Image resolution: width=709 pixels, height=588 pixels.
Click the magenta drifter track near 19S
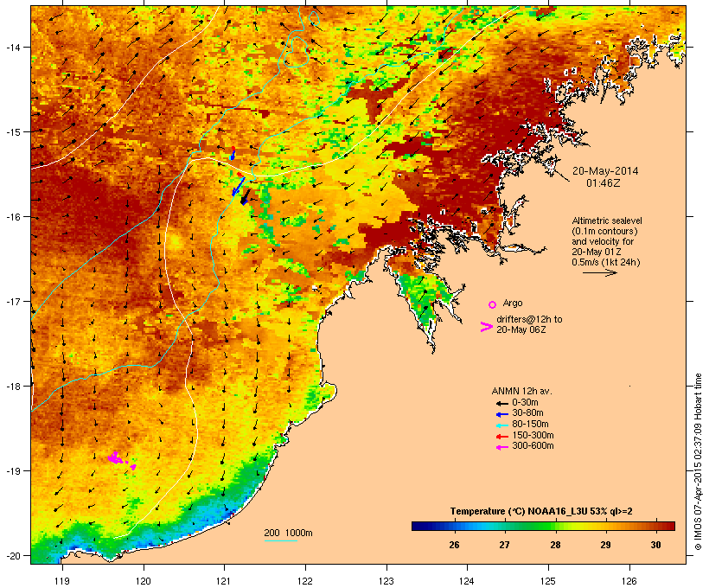click(121, 459)
